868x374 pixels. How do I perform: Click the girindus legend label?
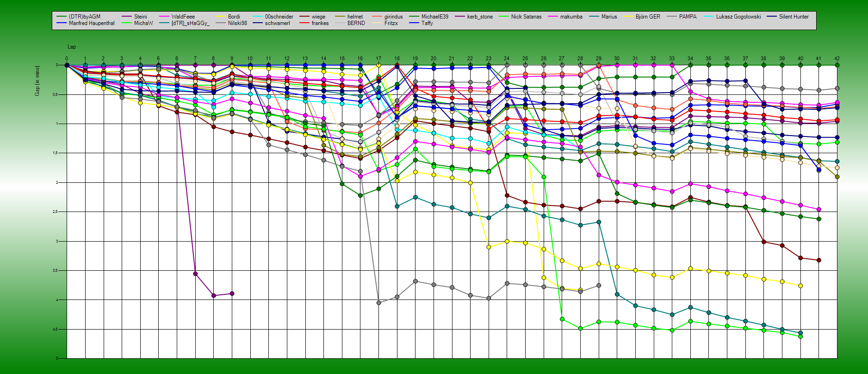coord(394,17)
